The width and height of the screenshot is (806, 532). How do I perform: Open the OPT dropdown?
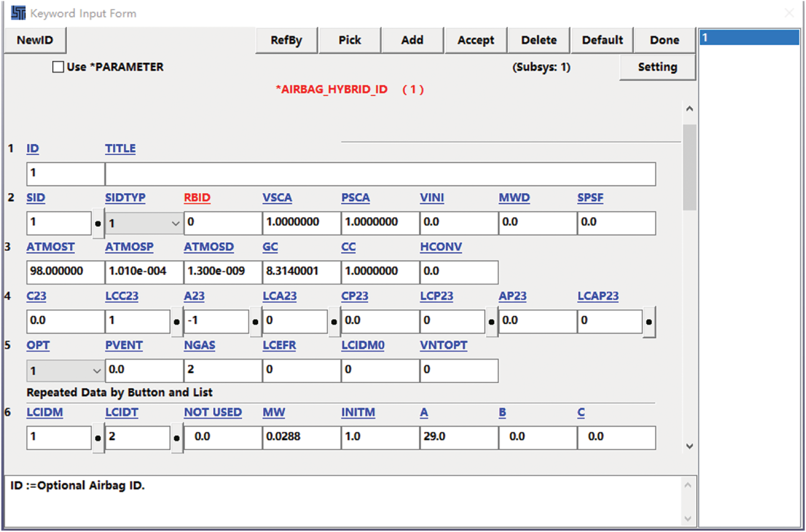click(x=65, y=371)
